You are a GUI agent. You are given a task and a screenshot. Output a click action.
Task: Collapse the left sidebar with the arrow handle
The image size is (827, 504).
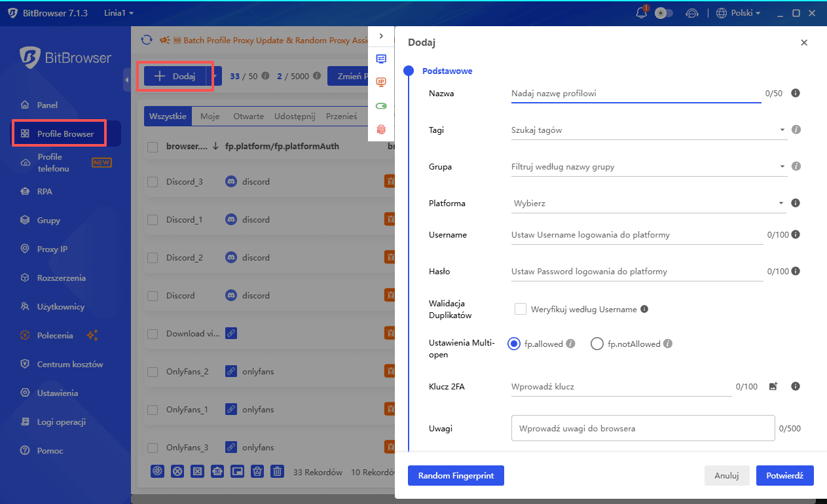[x=127, y=80]
